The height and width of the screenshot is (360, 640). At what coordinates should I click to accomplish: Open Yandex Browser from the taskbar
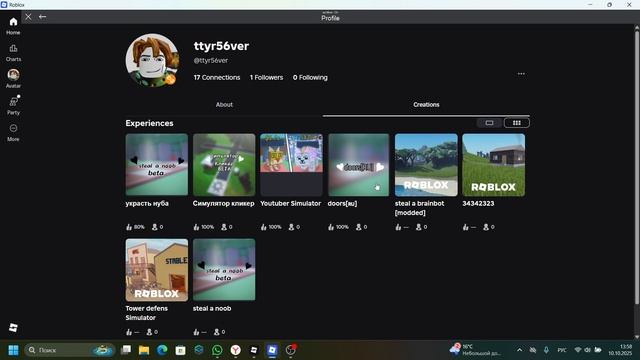tap(236, 350)
